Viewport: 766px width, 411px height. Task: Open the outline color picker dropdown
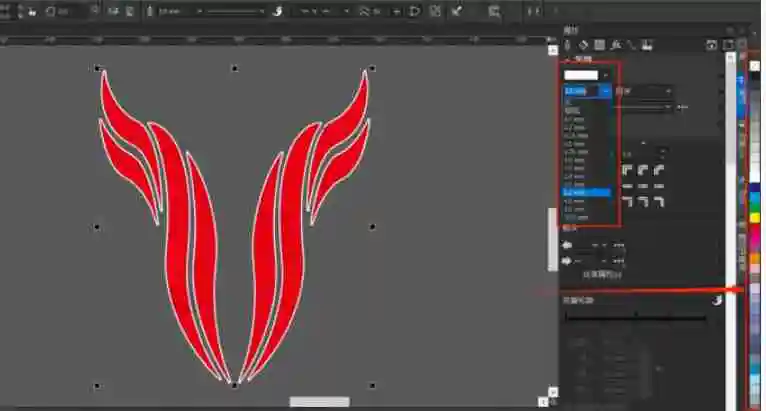[606, 75]
